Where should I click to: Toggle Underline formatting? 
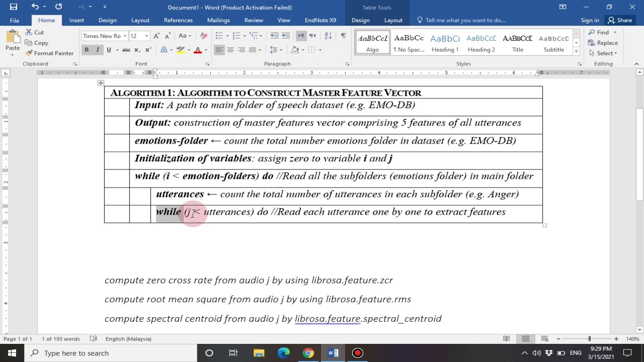[x=109, y=50]
